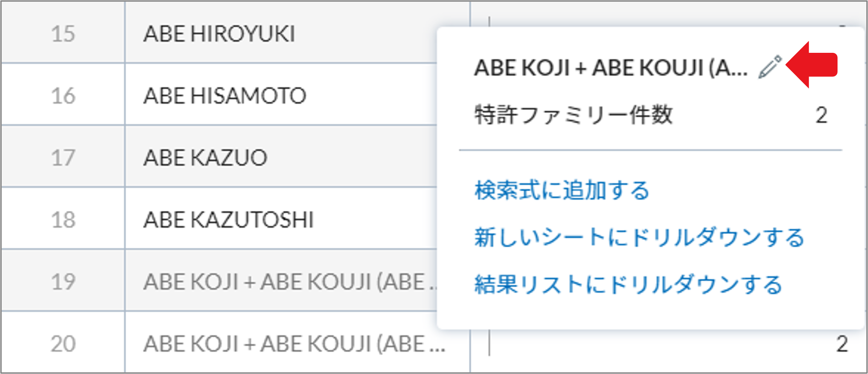868x374 pixels.
Task: Click the pencil edit icon in popup
Action: [x=770, y=67]
